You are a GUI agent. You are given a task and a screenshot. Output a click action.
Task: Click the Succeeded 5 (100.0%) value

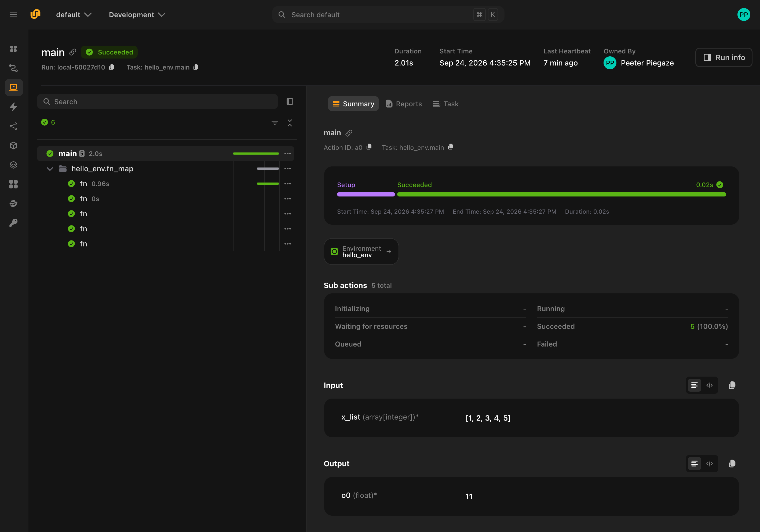[709, 326]
